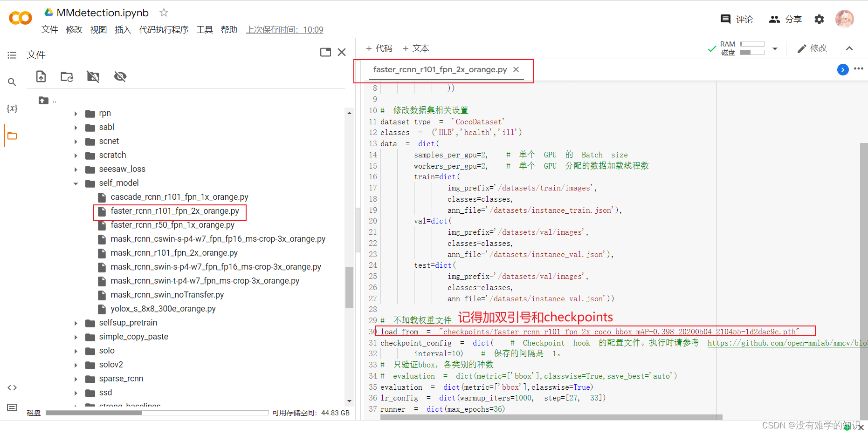Open the 视图 menu
Screen dimensions: 868x434
click(98, 30)
